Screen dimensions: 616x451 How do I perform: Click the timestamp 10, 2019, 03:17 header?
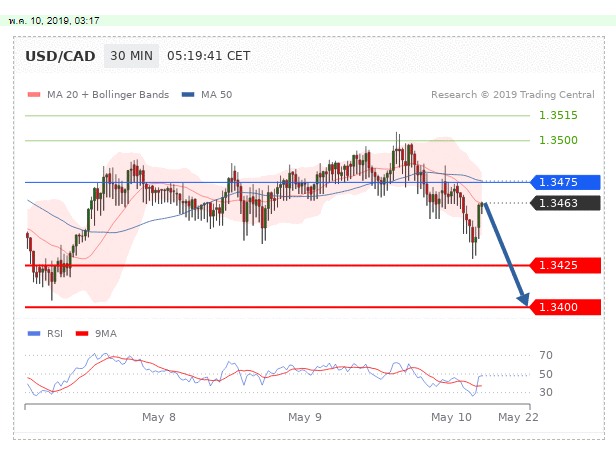pos(54,20)
